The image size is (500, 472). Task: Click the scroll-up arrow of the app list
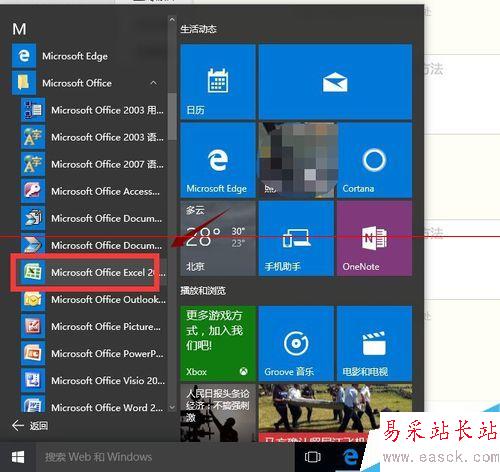point(172,20)
